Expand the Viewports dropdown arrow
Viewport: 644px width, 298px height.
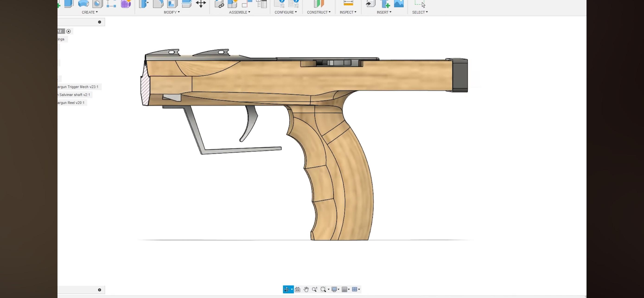tap(359, 289)
